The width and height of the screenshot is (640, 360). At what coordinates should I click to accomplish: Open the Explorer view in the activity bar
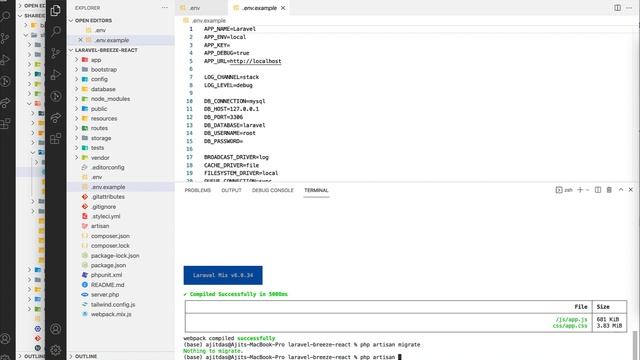[x=56, y=10]
